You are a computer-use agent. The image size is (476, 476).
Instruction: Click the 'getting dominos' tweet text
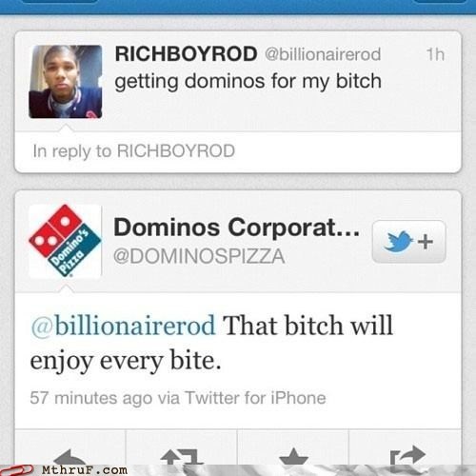pyautogui.click(x=248, y=82)
